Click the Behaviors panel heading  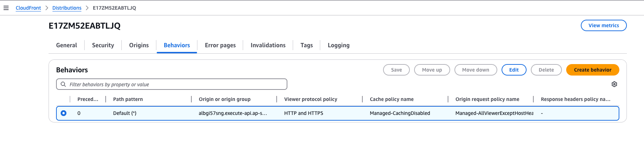[x=72, y=70]
